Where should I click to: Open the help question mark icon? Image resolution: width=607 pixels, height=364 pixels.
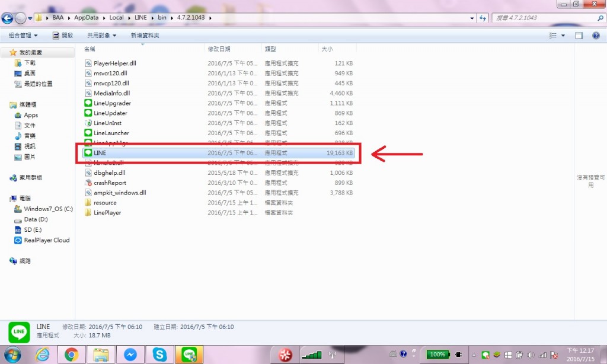point(596,35)
